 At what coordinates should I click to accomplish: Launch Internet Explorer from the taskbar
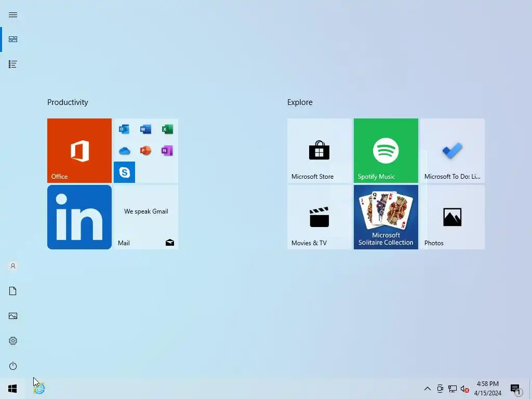point(39,389)
